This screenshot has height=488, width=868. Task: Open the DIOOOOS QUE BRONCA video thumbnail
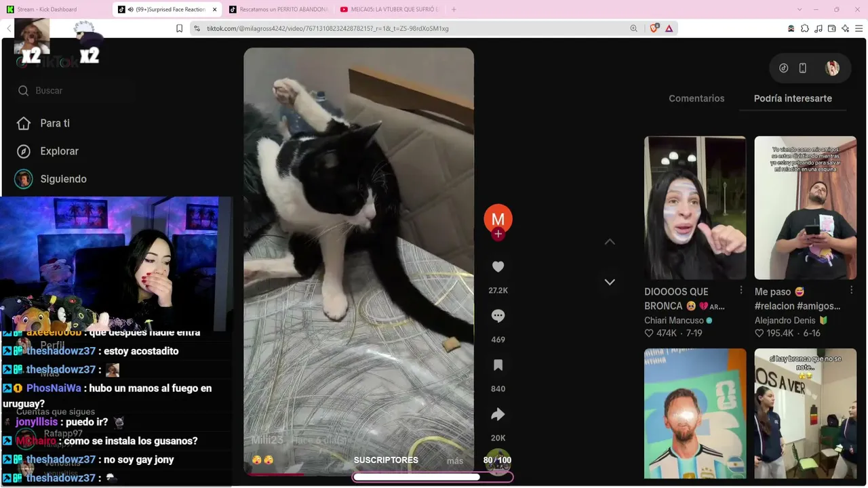pos(695,207)
